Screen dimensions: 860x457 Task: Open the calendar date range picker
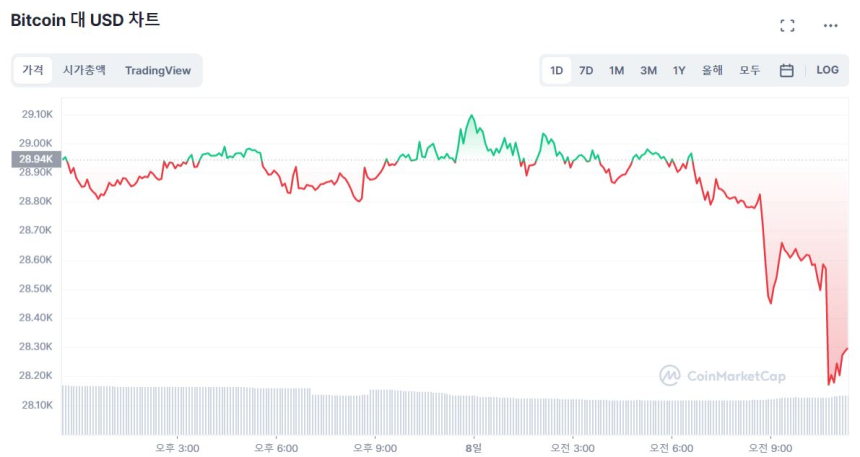787,70
